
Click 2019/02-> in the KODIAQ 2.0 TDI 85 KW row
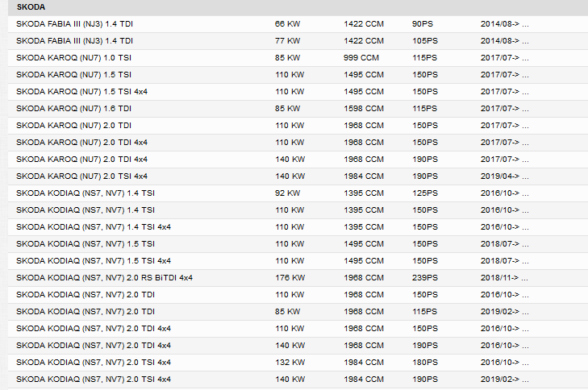pos(505,311)
